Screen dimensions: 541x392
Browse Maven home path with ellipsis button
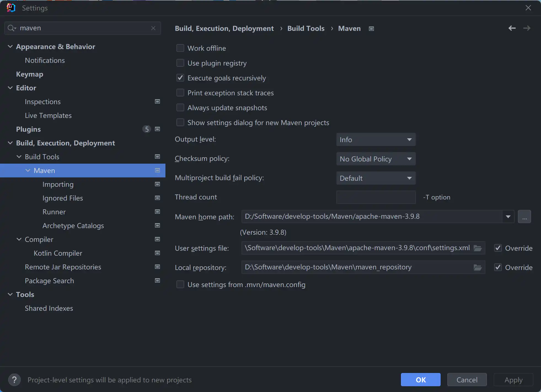524,217
